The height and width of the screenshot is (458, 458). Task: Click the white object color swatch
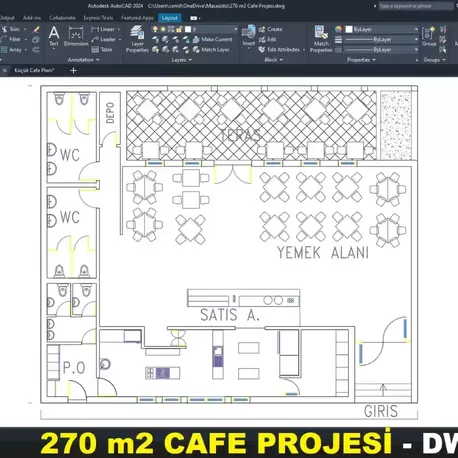[349, 29]
